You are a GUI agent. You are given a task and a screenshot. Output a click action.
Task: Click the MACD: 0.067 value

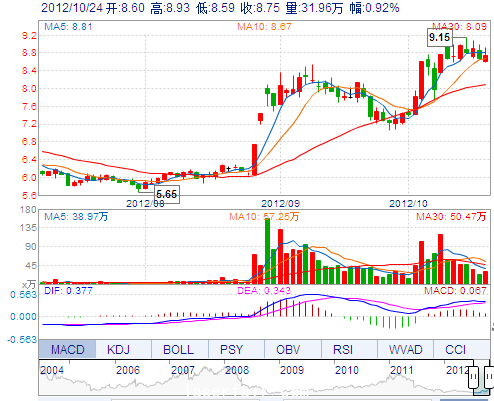click(x=455, y=291)
